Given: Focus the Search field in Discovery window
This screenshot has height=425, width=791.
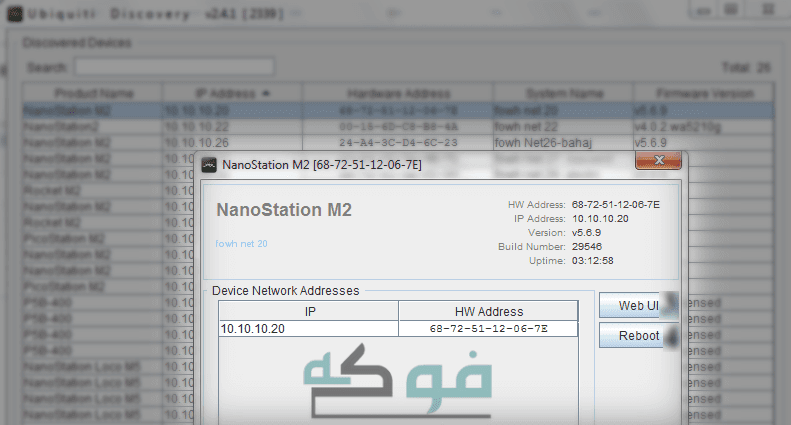Looking at the screenshot, I should (x=174, y=67).
